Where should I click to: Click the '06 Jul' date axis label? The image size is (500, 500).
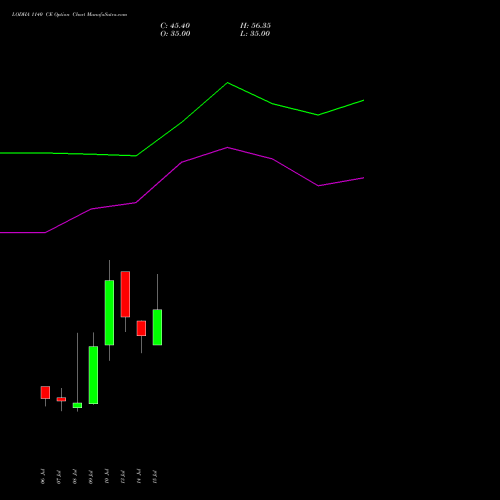(x=43, y=476)
